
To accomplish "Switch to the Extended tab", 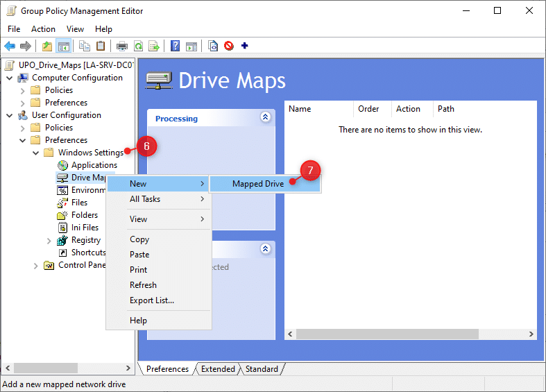I will pos(218,369).
